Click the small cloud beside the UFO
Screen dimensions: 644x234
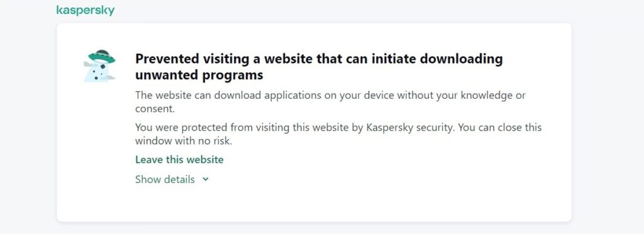(88, 64)
